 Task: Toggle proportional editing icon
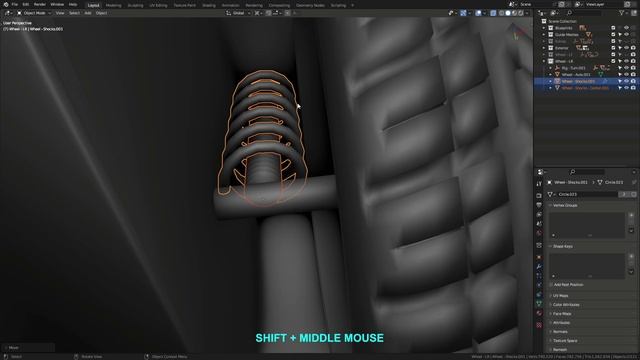288,13
